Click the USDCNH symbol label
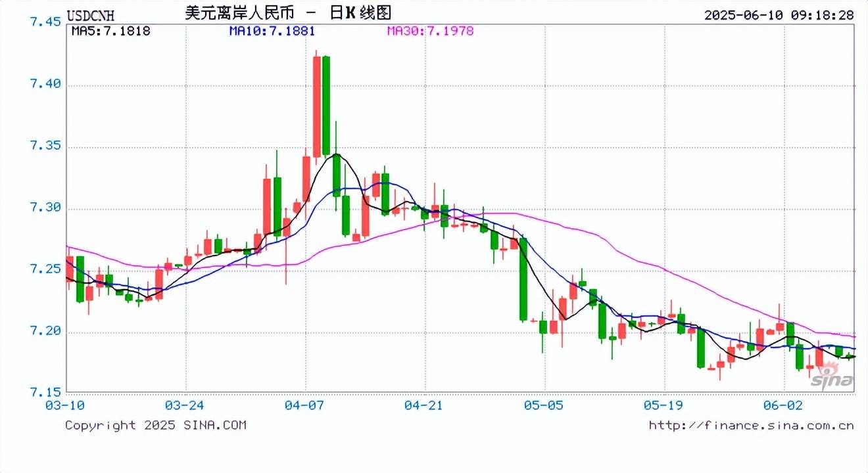The image size is (868, 473). pos(91,14)
